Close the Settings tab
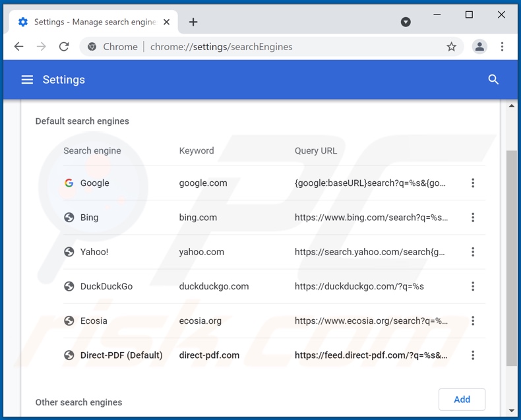Screen dimensions: 521x420 (x=166, y=22)
